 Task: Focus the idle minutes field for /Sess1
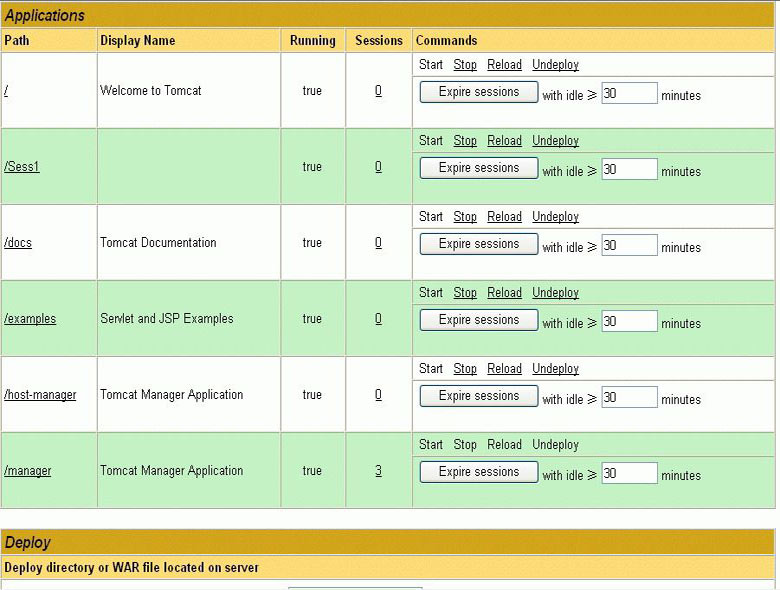[x=629, y=170]
